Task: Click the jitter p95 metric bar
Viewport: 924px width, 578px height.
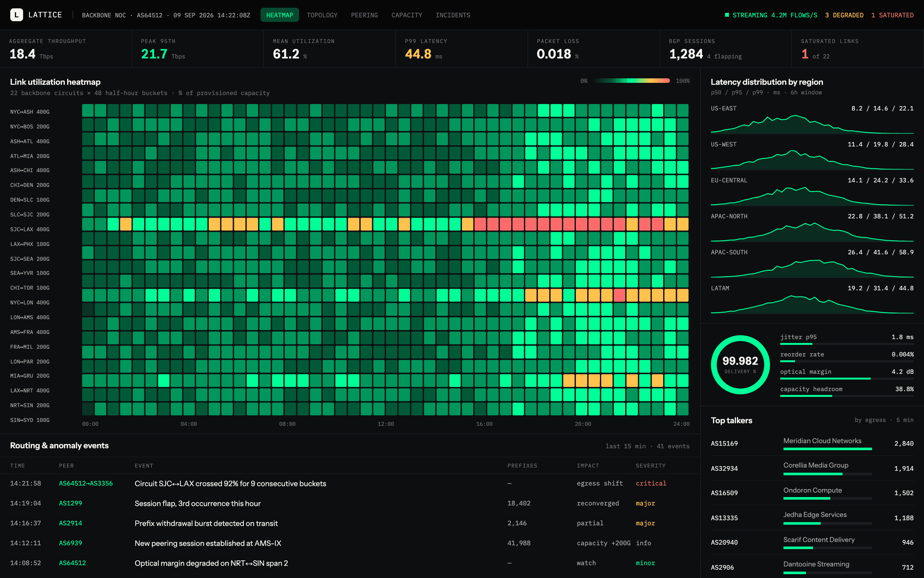Action: pyautogui.click(x=846, y=344)
